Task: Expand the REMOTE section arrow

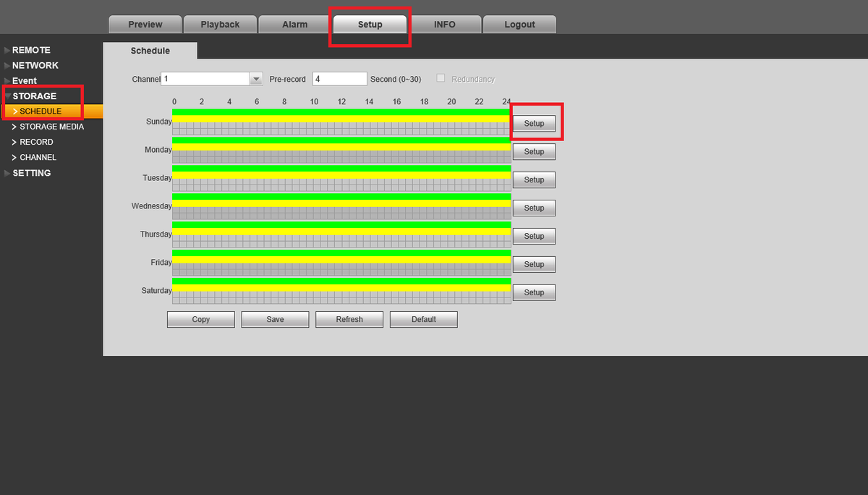Action: coord(7,50)
